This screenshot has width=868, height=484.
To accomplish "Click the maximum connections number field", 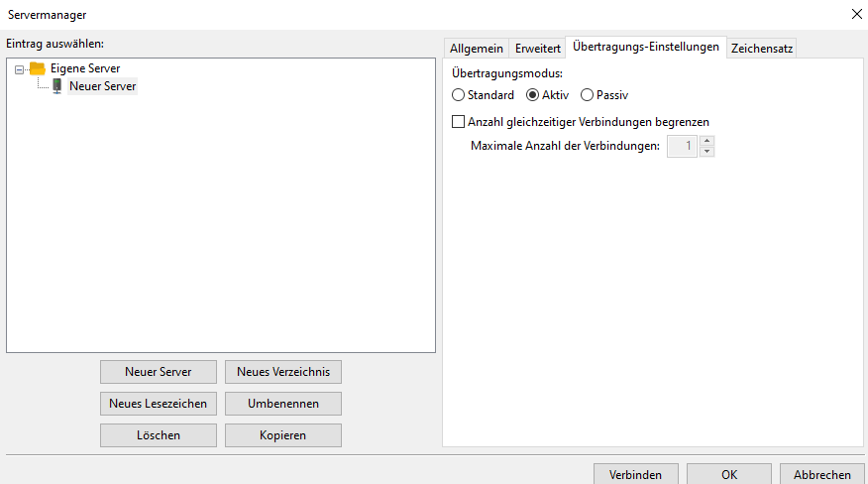I will pos(682,146).
